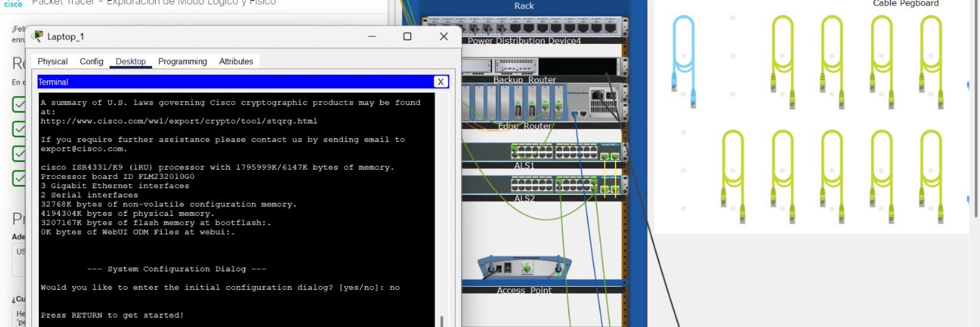Image resolution: width=980 pixels, height=327 pixels.
Task: Minimize the Laptop_1 window
Action: coord(372,36)
